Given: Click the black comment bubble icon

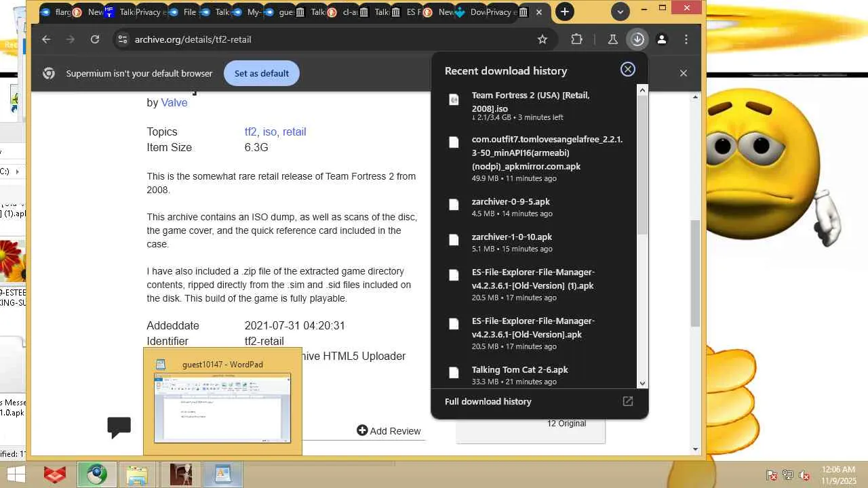Looking at the screenshot, I should click(x=119, y=426).
